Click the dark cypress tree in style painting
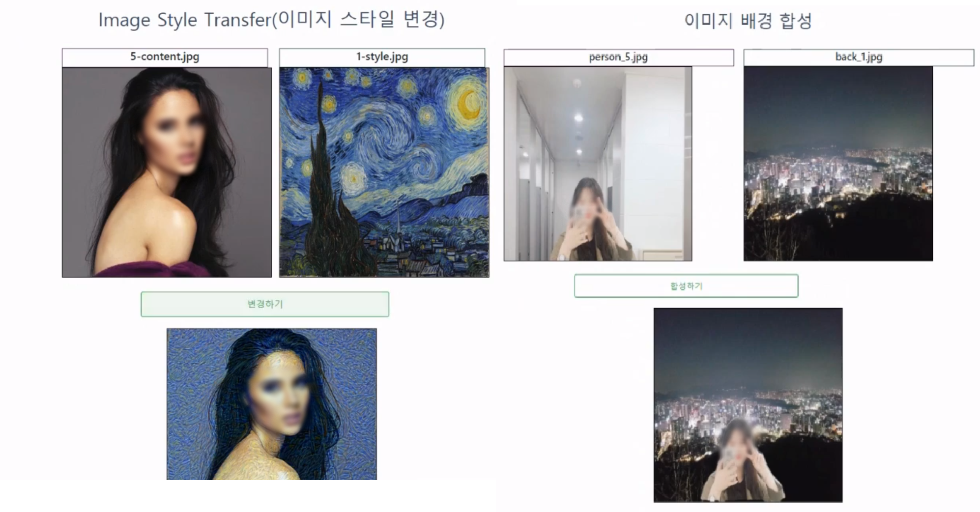 click(x=330, y=192)
